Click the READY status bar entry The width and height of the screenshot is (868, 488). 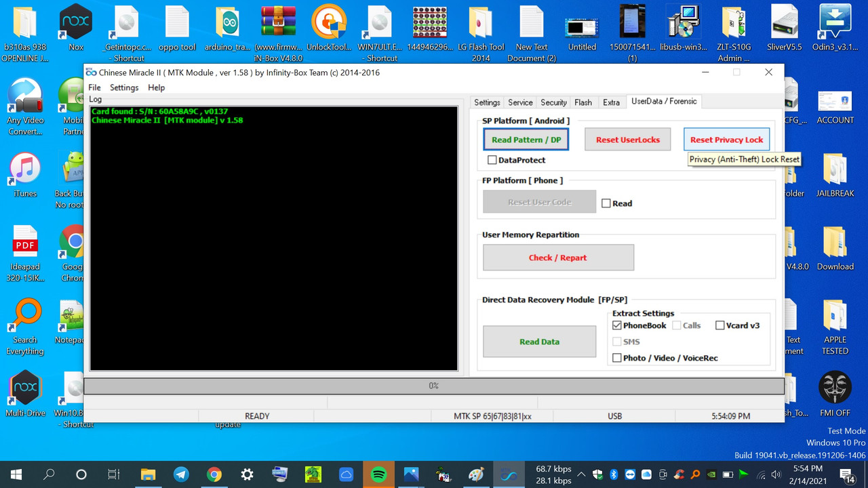tap(257, 416)
